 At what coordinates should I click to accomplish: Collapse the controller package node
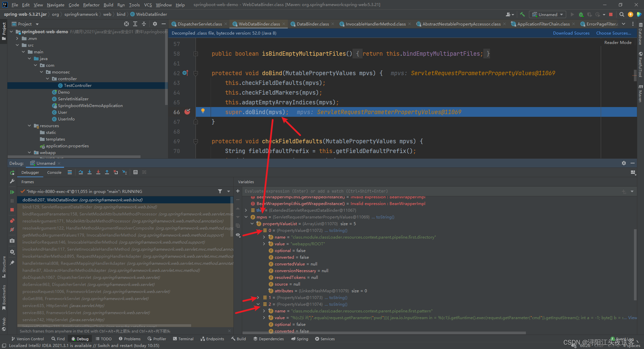point(48,79)
